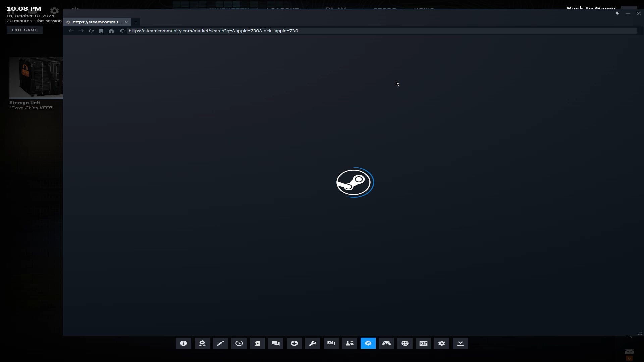
Task: Open the Settings gear in the bottom toolbar
Action: (x=442, y=343)
